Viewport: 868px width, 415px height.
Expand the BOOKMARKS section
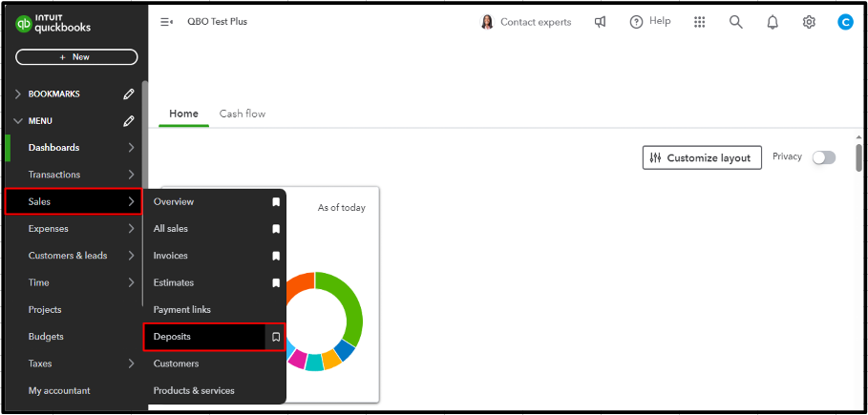tap(18, 94)
